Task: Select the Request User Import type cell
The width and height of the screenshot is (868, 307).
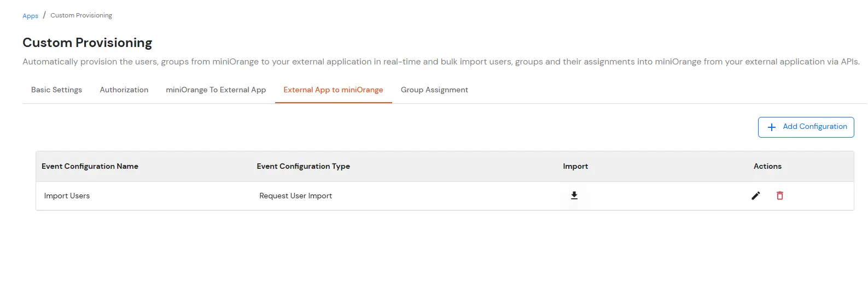Action: click(x=295, y=196)
